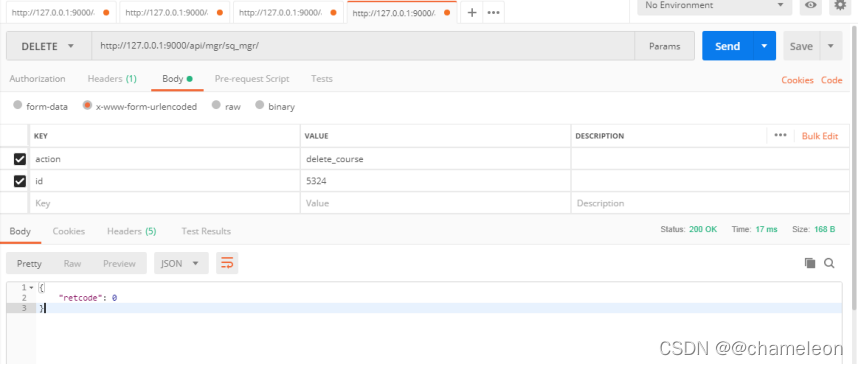Viewport: 858px width, 365px height.
Task: Click the Save button
Action: [801, 46]
